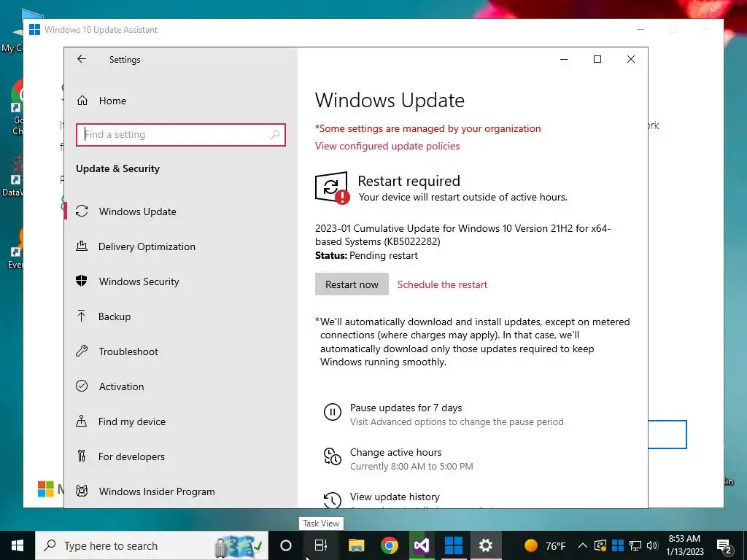Viewport: 747px width, 560px height.
Task: Click the Windows Update sync arrows icon
Action: click(82, 211)
